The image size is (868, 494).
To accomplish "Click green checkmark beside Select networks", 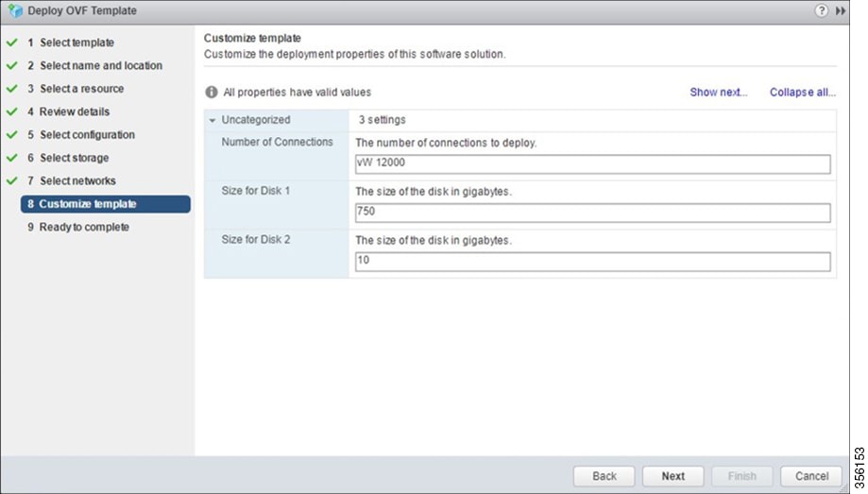I will click(11, 181).
